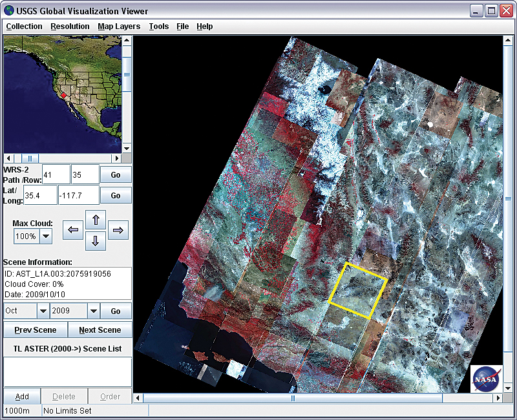Image resolution: width=517 pixels, height=420 pixels.
Task: Click the yellow-outlined selected scene
Action: tap(358, 290)
